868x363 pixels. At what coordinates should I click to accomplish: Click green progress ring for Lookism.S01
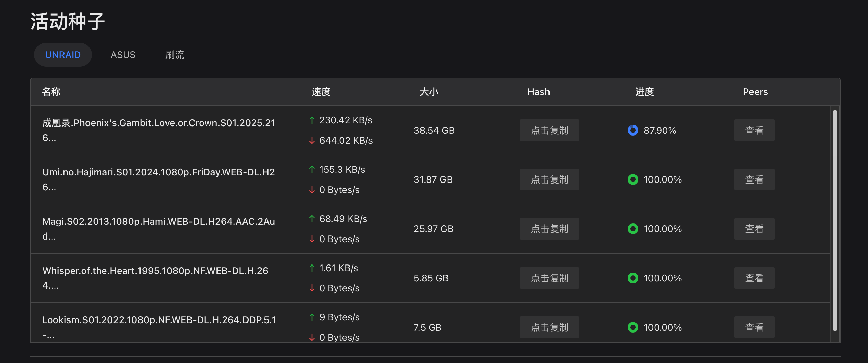(633, 327)
